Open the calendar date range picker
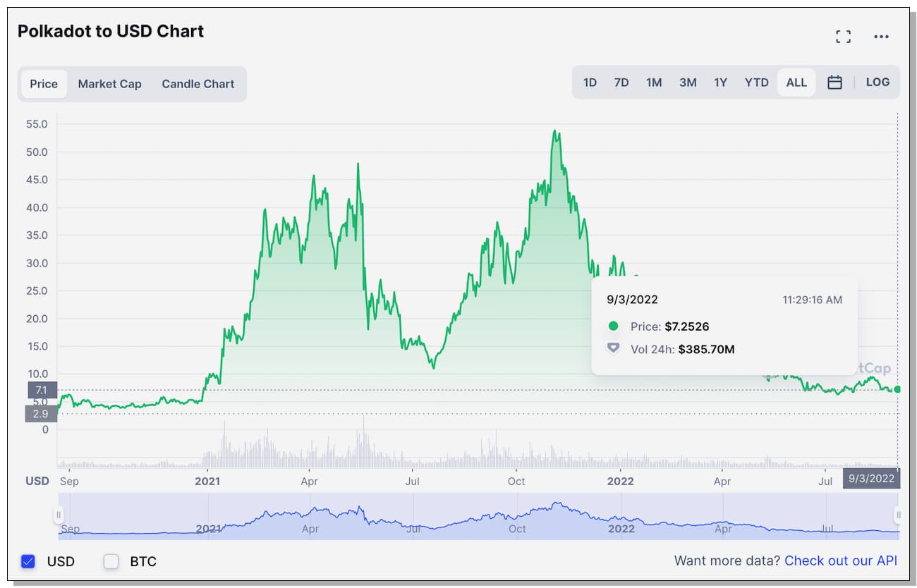Image resolution: width=917 pixels, height=588 pixels. (x=834, y=82)
